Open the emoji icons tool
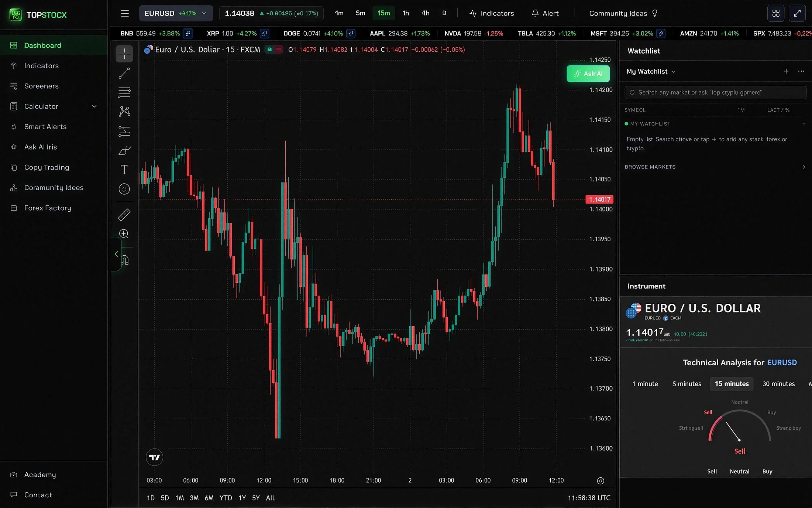The image size is (812, 508). click(x=124, y=189)
